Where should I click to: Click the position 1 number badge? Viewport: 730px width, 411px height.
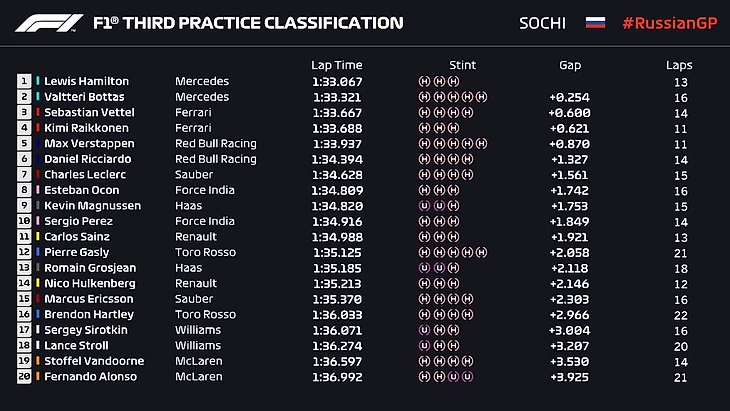[24, 81]
